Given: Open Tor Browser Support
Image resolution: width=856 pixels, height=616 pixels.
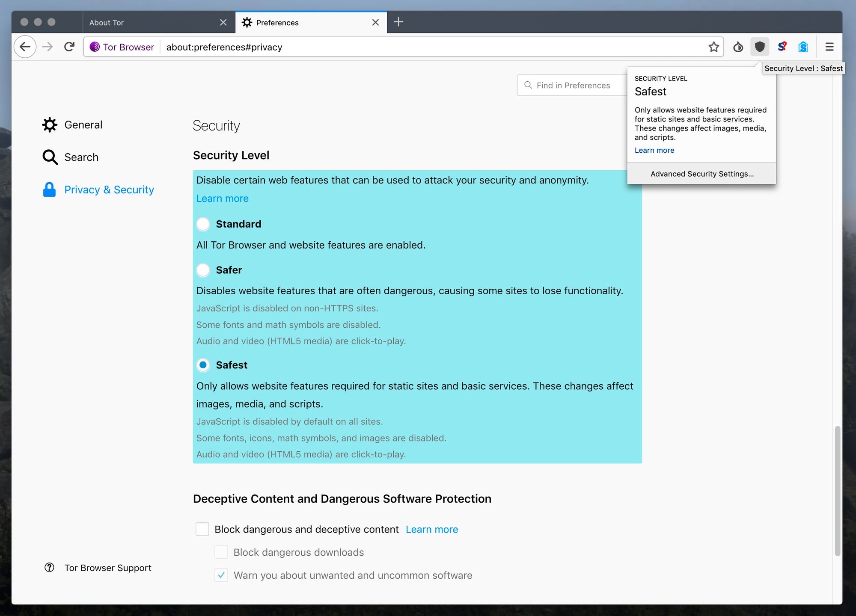Looking at the screenshot, I should [x=107, y=568].
